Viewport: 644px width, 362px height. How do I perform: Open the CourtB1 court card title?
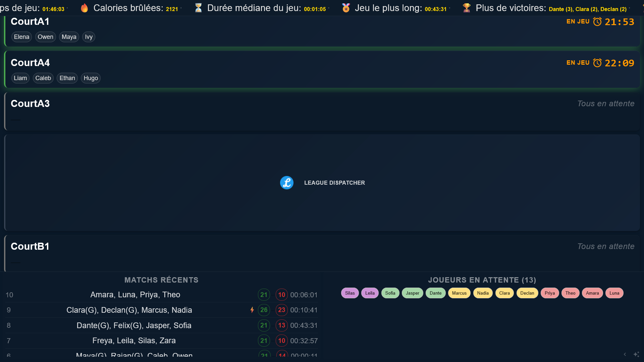(30, 246)
